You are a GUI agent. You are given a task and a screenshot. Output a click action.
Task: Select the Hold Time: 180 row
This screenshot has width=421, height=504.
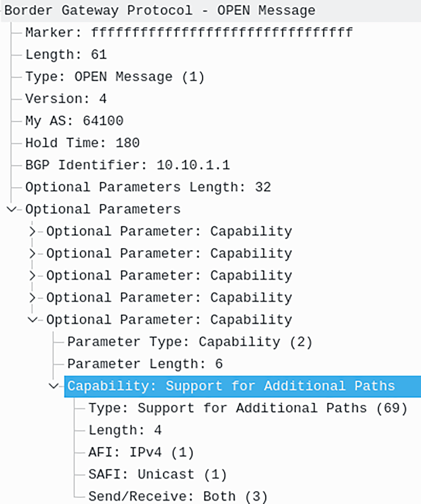[x=82, y=143]
